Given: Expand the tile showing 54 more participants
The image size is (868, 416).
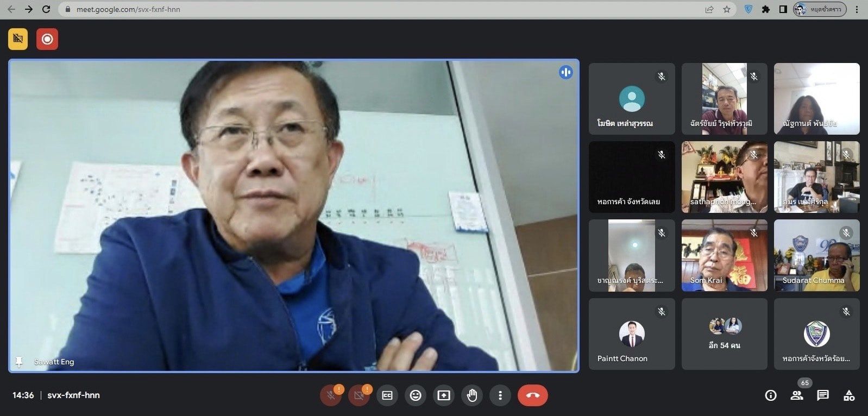Looking at the screenshot, I should click(724, 333).
